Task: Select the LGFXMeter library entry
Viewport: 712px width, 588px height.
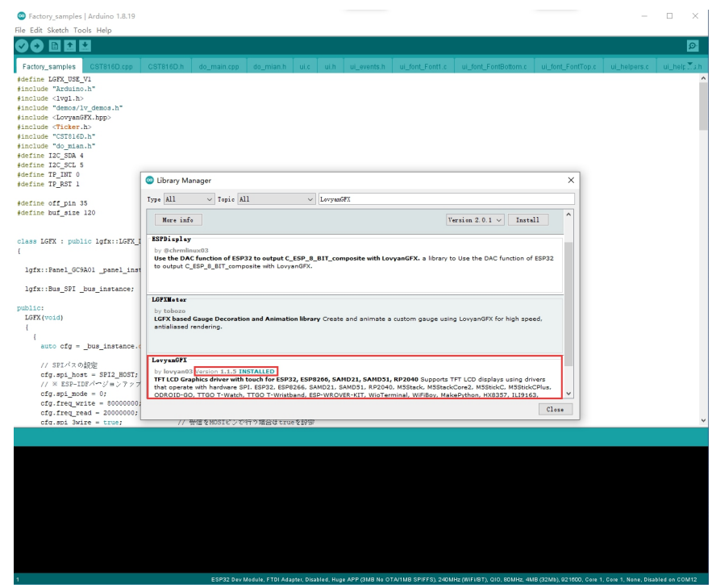Action: click(355, 318)
